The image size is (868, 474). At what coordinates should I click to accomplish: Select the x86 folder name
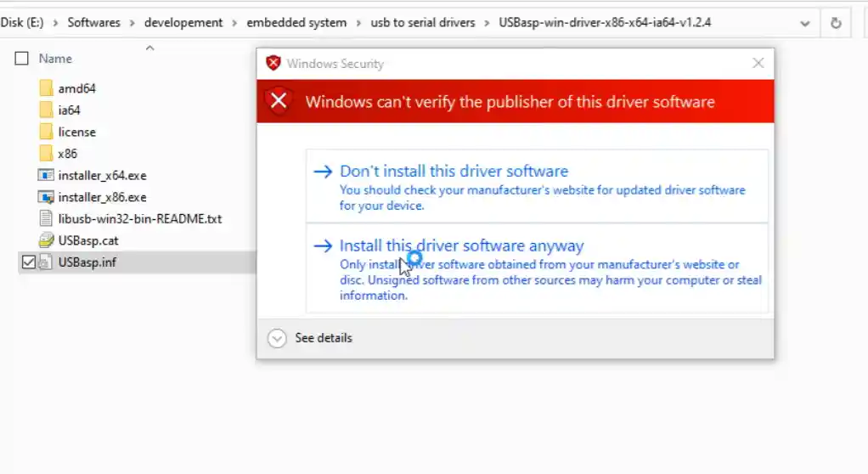click(68, 154)
